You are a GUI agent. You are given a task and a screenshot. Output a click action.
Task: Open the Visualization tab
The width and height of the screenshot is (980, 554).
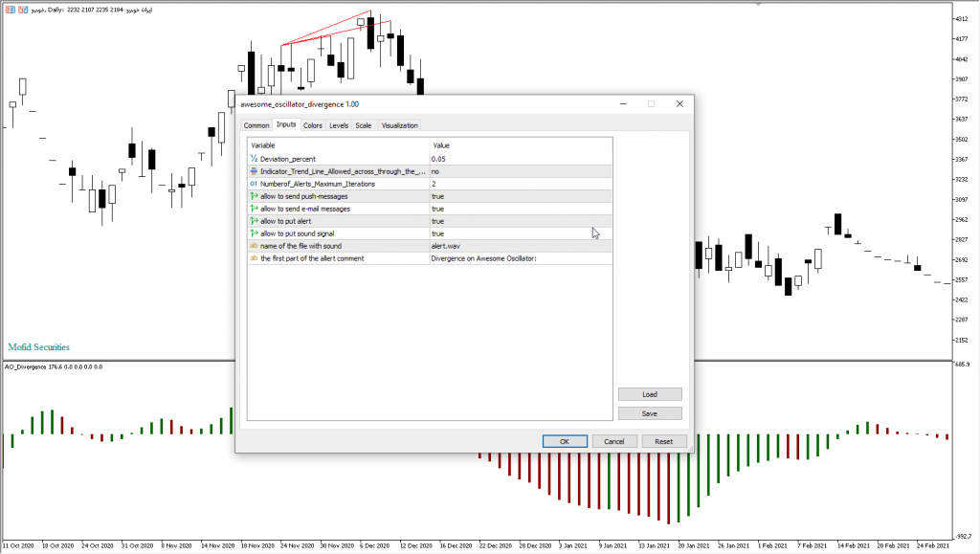tap(399, 125)
